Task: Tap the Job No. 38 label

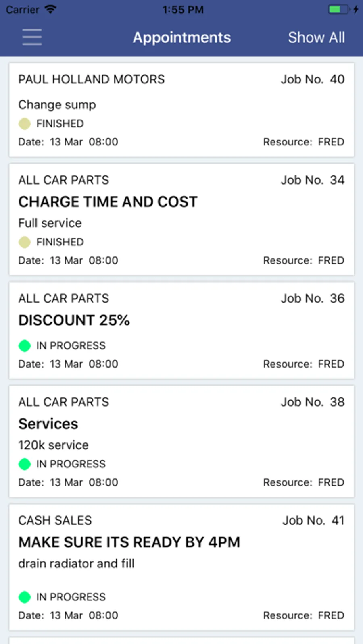Action: 312,402
